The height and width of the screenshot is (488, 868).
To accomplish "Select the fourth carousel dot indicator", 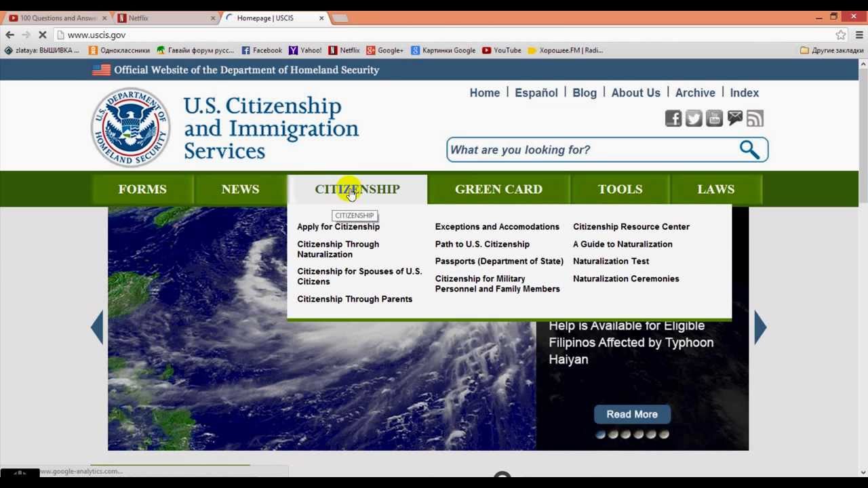I will pyautogui.click(x=638, y=434).
